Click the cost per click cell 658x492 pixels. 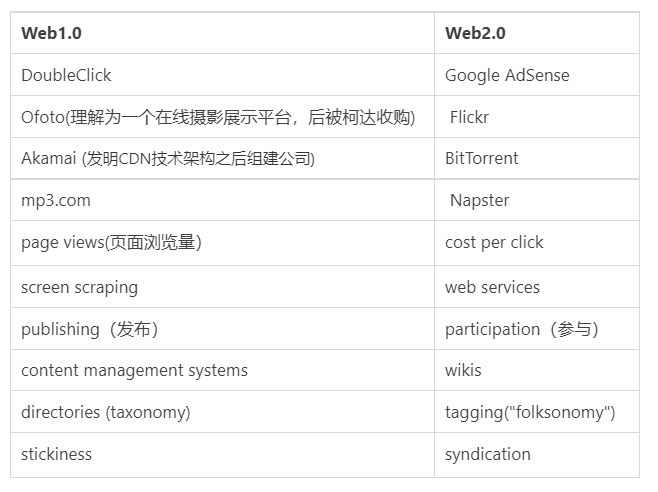(494, 242)
